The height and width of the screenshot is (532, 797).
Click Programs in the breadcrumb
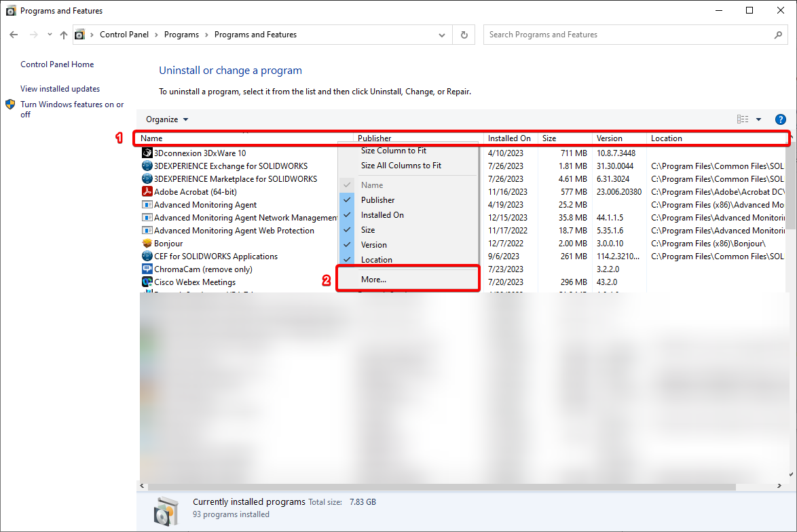pos(181,35)
